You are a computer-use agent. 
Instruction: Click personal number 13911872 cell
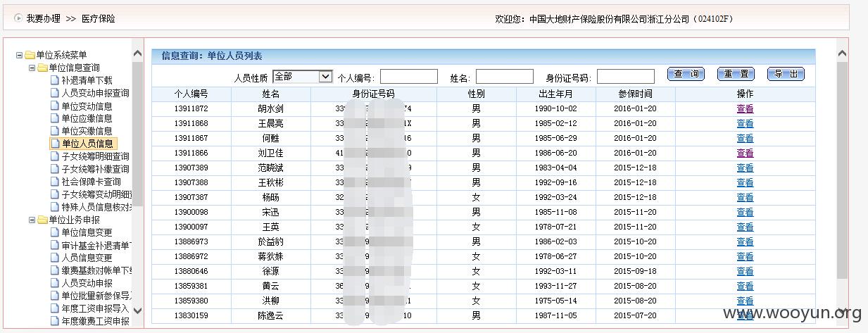pos(191,108)
